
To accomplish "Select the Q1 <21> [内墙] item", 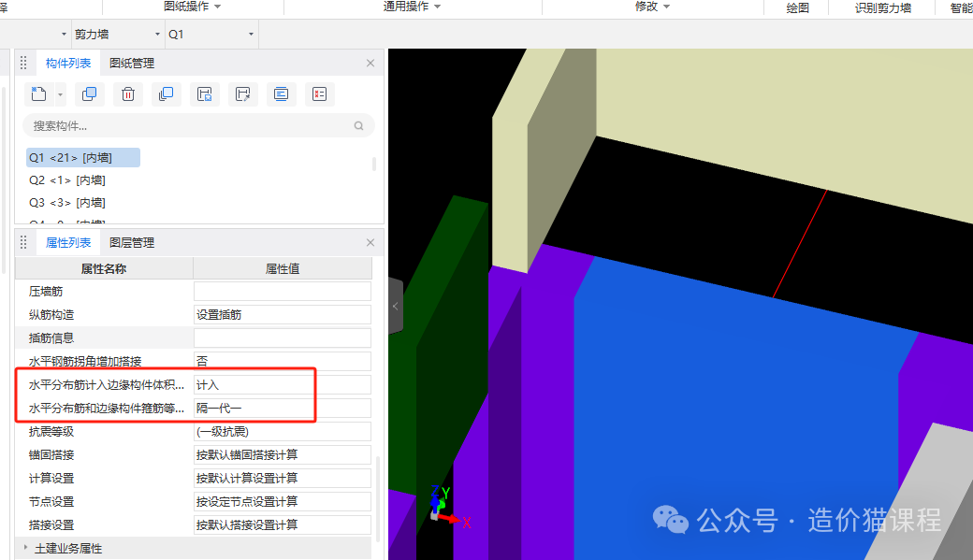I will (x=83, y=157).
